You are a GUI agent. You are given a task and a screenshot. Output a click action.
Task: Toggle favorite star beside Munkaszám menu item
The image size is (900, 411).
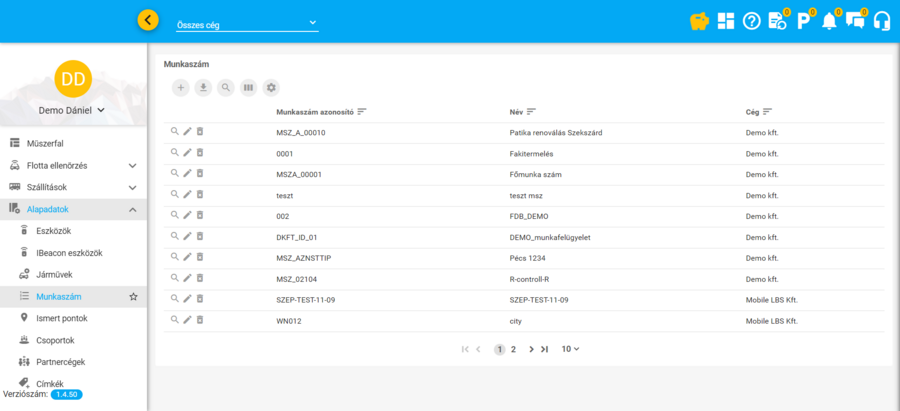(x=133, y=297)
